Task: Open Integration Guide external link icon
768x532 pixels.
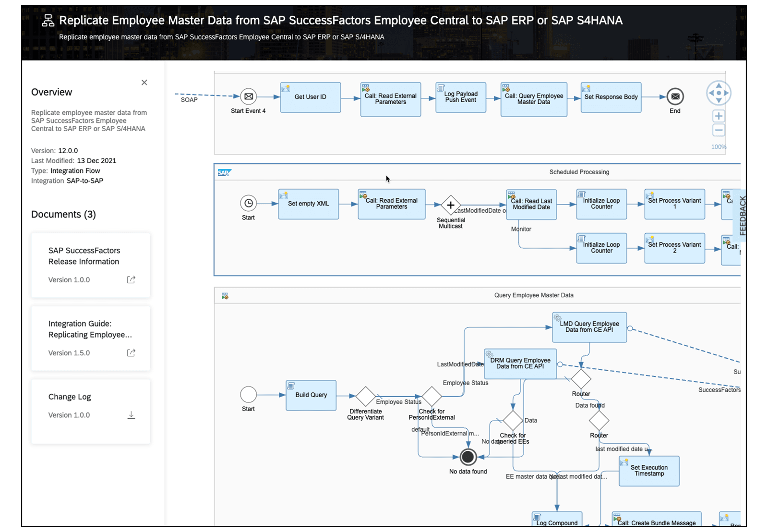Action: coord(131,352)
